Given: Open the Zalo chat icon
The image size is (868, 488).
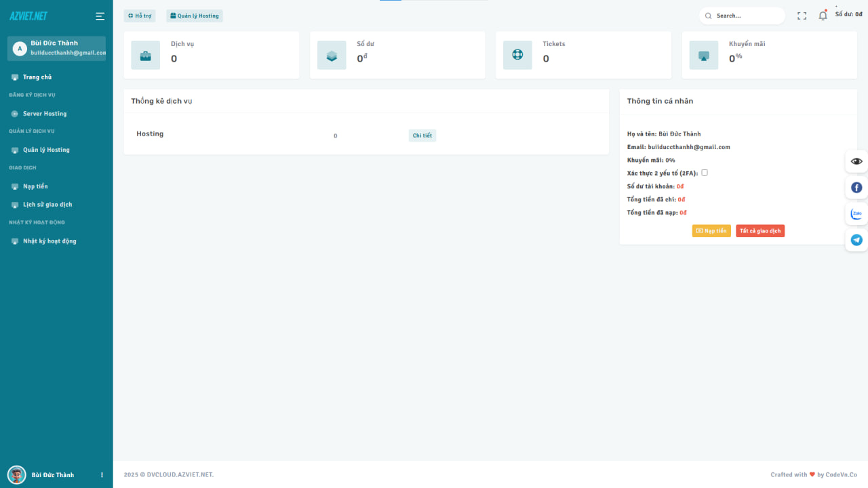Looking at the screenshot, I should click(x=856, y=213).
